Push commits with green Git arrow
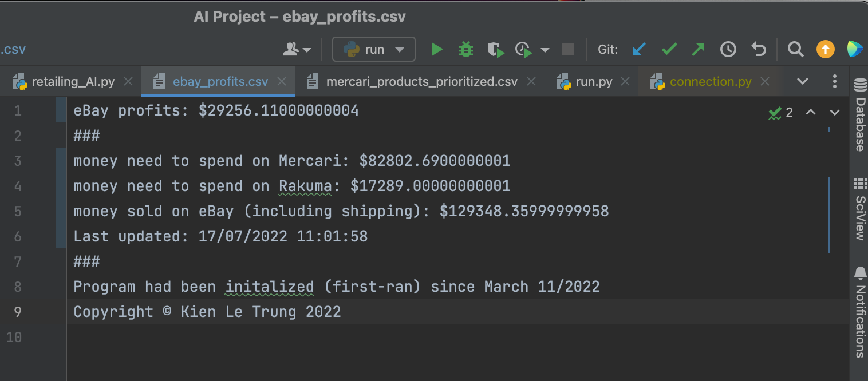 point(698,50)
